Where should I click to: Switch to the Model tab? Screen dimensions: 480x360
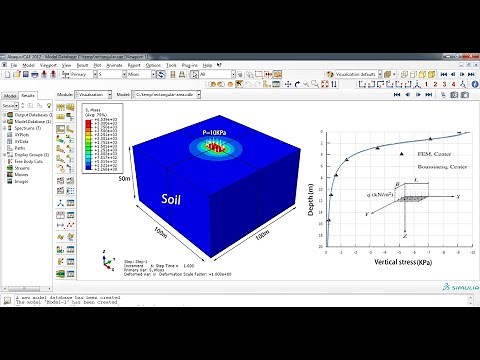pyautogui.click(x=10, y=96)
